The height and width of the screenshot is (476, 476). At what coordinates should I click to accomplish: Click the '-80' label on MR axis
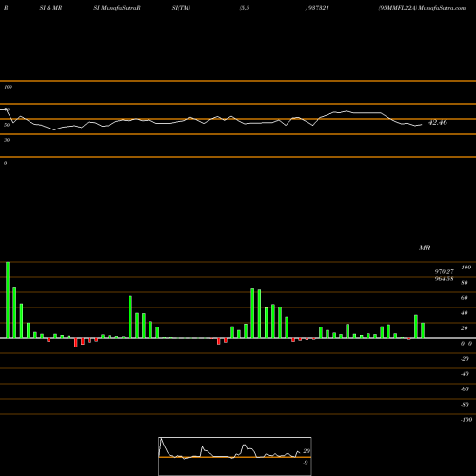[x=465, y=405]
